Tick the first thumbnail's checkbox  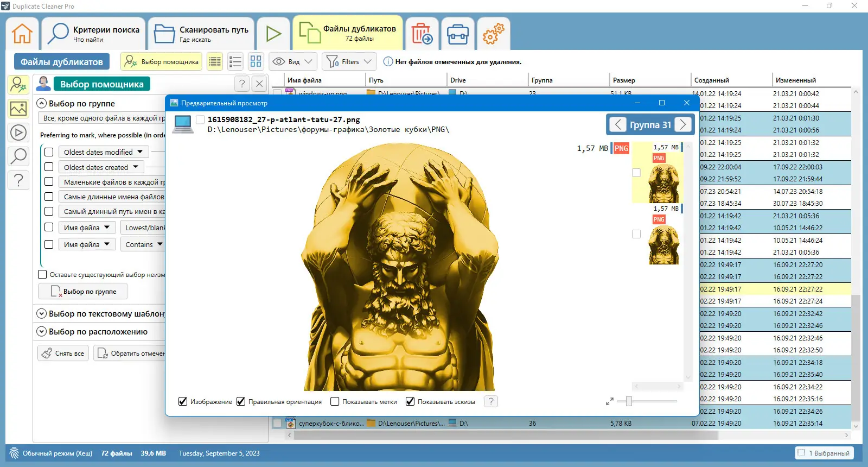pyautogui.click(x=636, y=173)
